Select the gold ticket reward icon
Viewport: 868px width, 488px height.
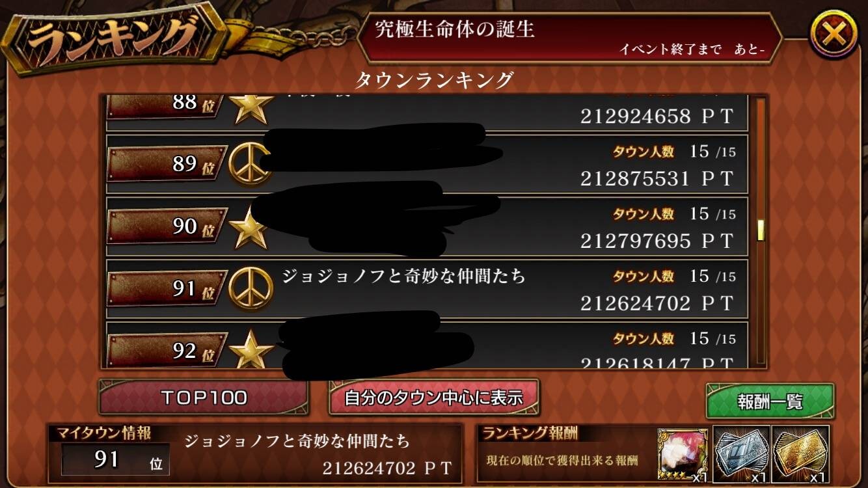pos(800,454)
